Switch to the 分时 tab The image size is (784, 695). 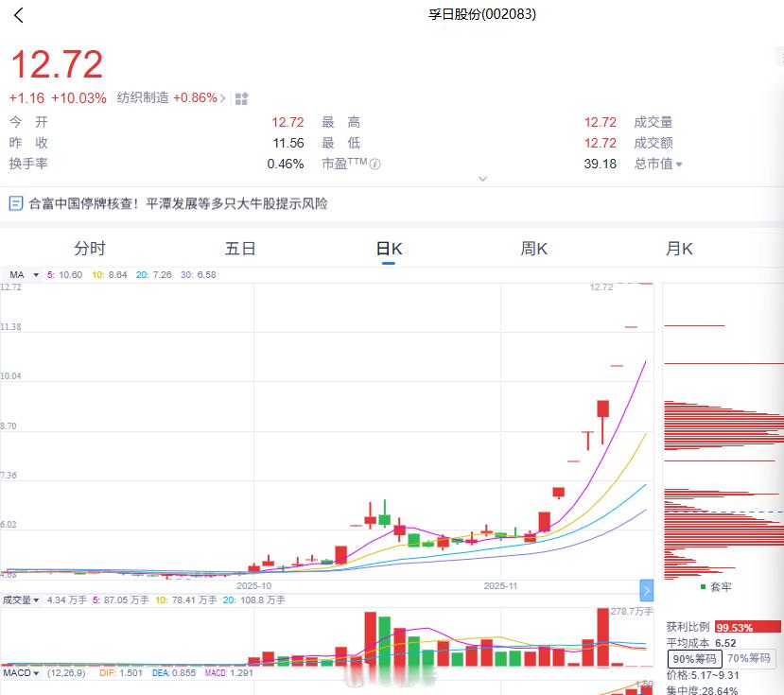[89, 248]
